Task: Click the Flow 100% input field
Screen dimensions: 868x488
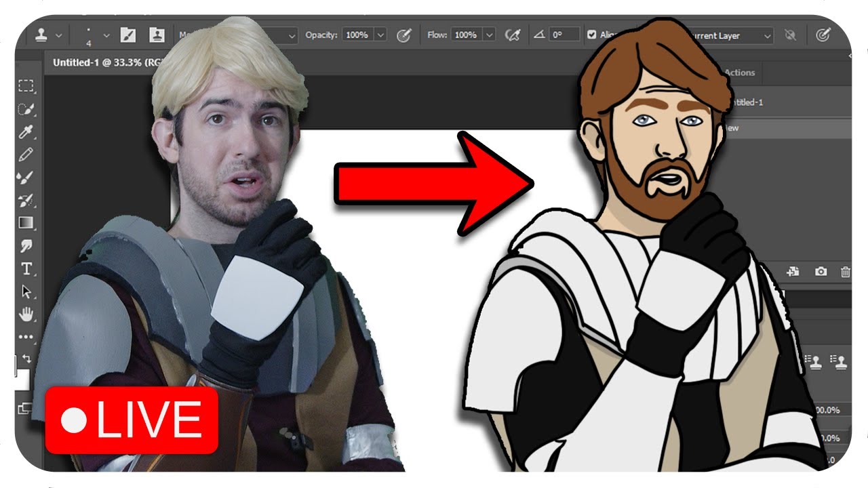Action: pos(465,35)
